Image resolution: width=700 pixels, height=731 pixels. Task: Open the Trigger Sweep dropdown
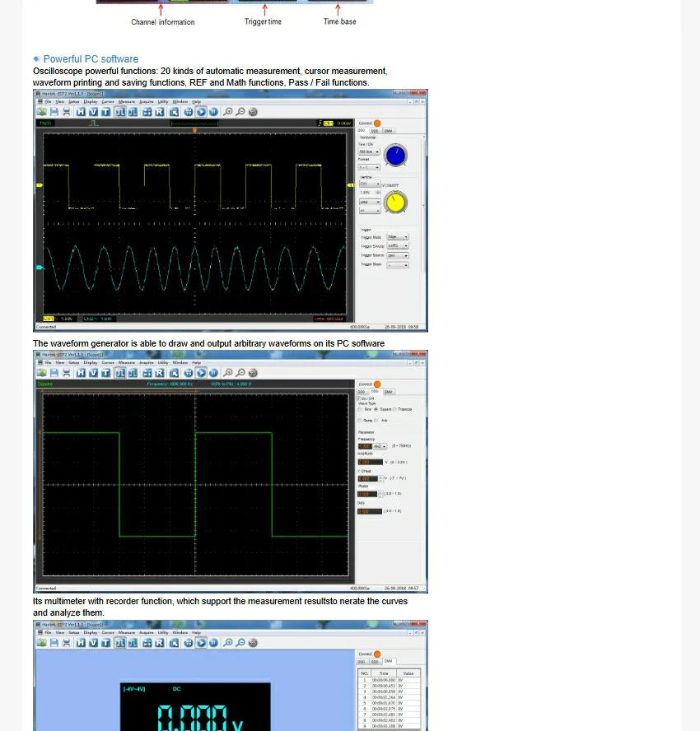[398, 246]
